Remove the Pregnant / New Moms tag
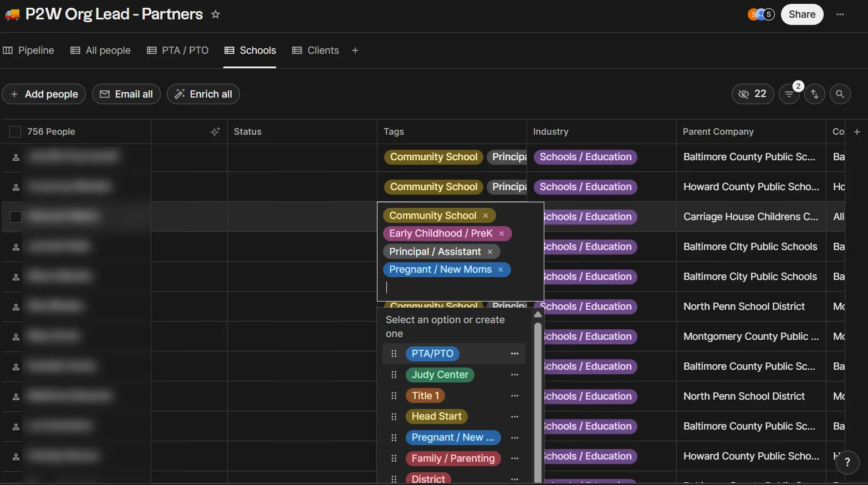The width and height of the screenshot is (868, 485). 501,269
